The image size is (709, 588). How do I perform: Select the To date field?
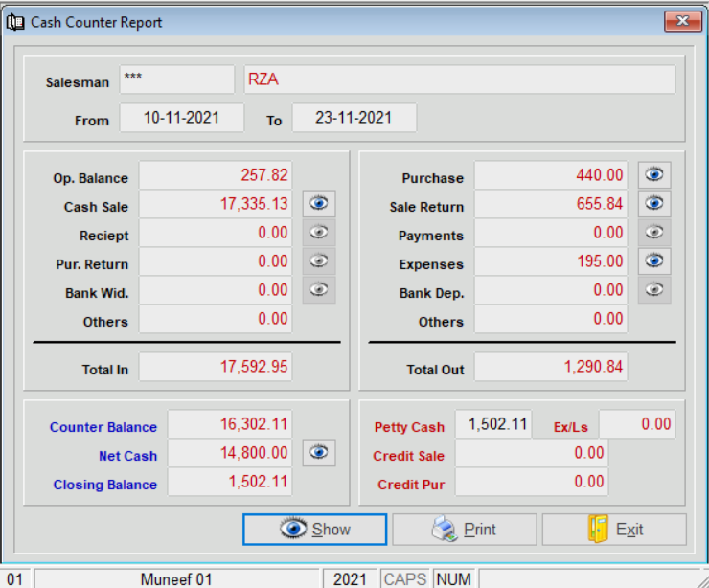click(354, 119)
